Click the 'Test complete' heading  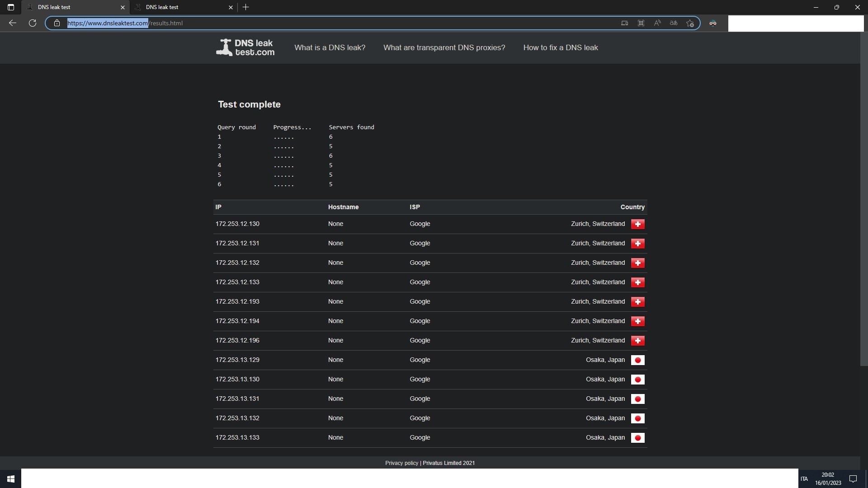coord(249,104)
